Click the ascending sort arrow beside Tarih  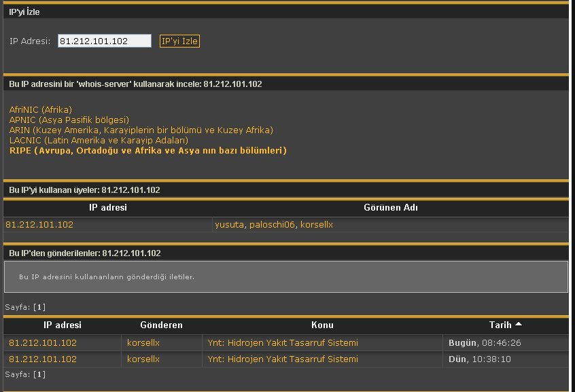point(519,325)
